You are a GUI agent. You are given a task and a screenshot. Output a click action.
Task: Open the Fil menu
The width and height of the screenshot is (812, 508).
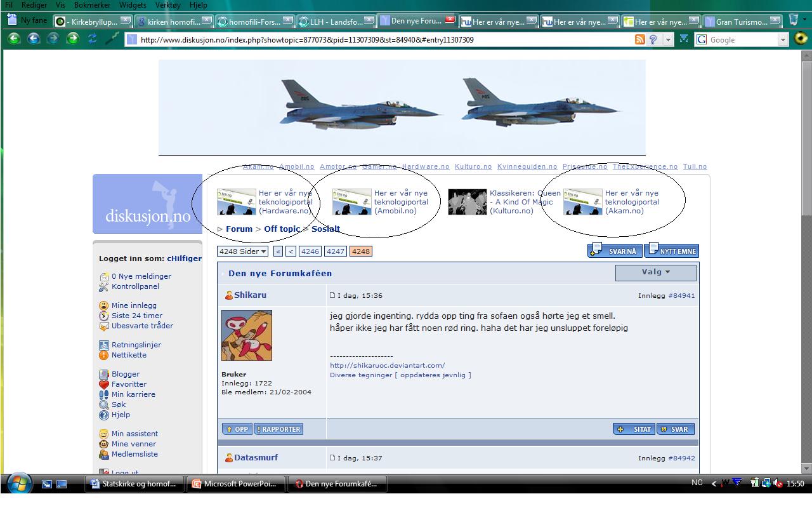[x=9, y=4]
